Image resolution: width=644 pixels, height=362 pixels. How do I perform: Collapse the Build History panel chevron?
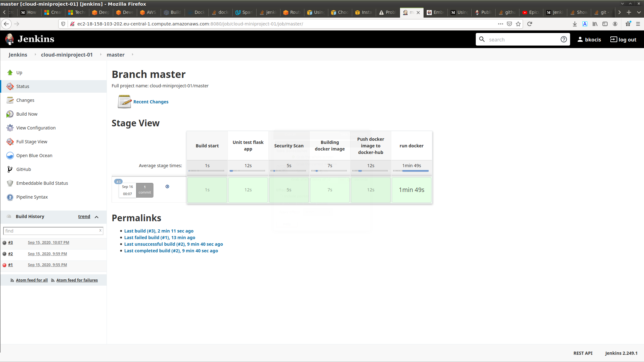[97, 217]
